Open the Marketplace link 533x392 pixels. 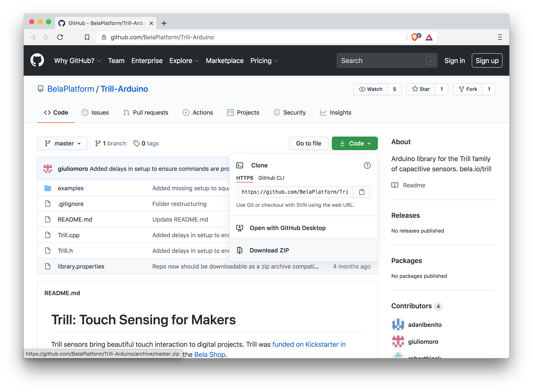tap(225, 61)
